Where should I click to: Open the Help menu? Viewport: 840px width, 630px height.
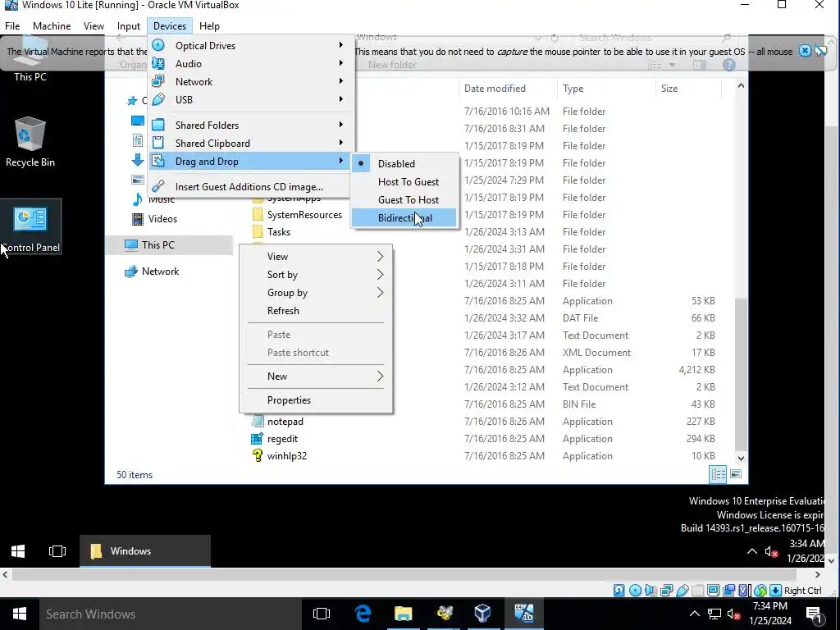[209, 25]
